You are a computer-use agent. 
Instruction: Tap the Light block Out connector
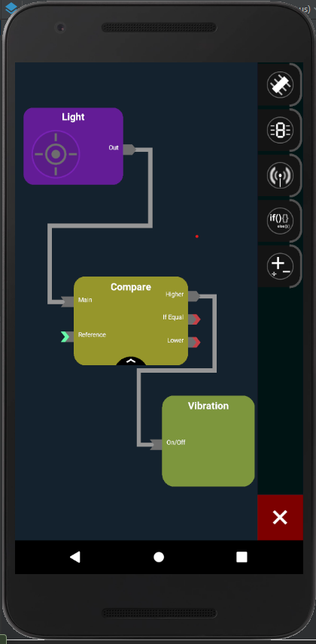[129, 149]
